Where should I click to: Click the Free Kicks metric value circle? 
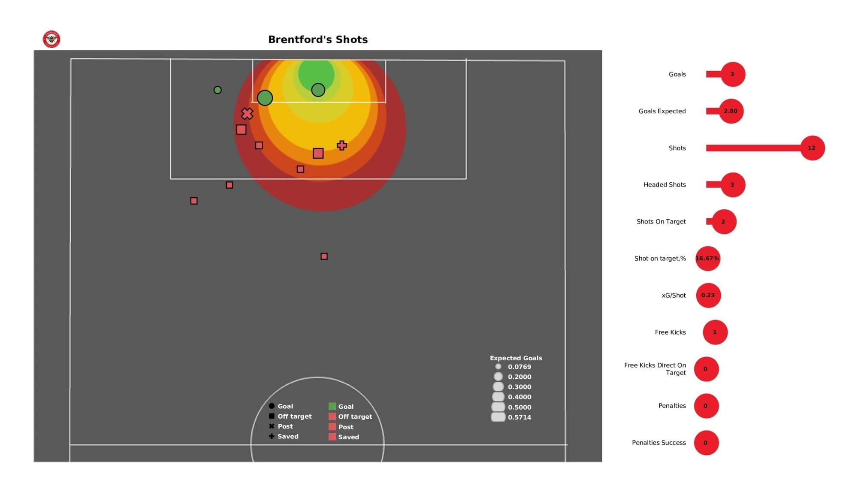click(x=715, y=332)
